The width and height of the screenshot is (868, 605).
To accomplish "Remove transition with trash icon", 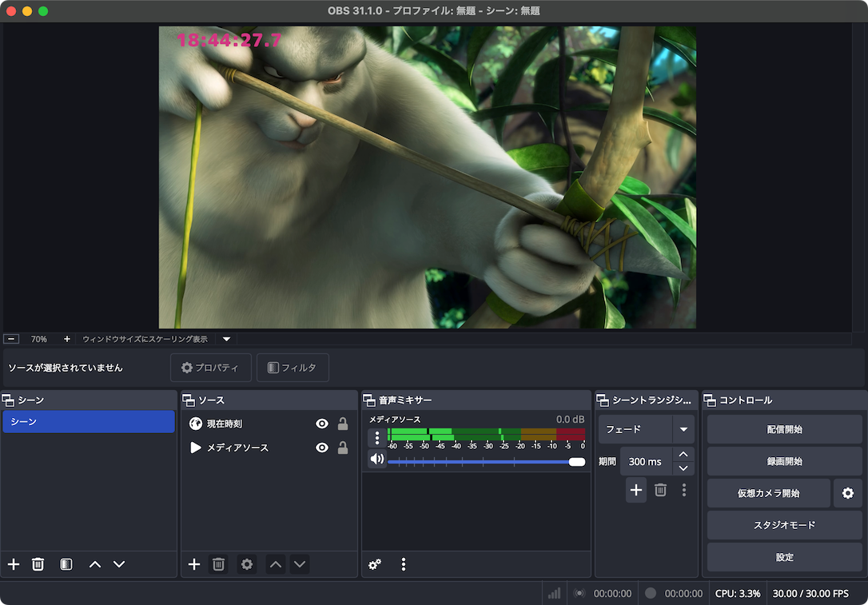I will point(660,490).
